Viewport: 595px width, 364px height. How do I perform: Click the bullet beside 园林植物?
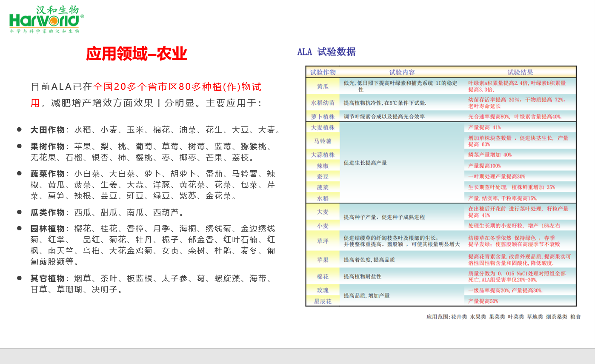click(x=20, y=228)
